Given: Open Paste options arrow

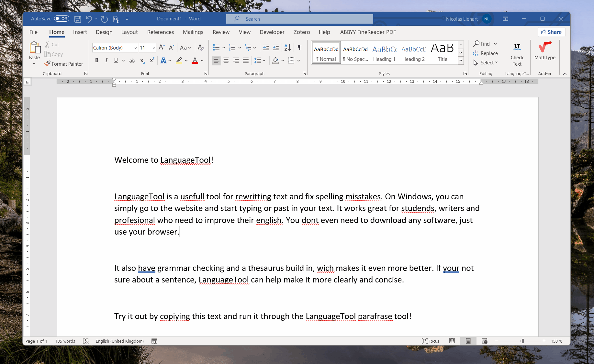Looking at the screenshot, I should 34,64.
